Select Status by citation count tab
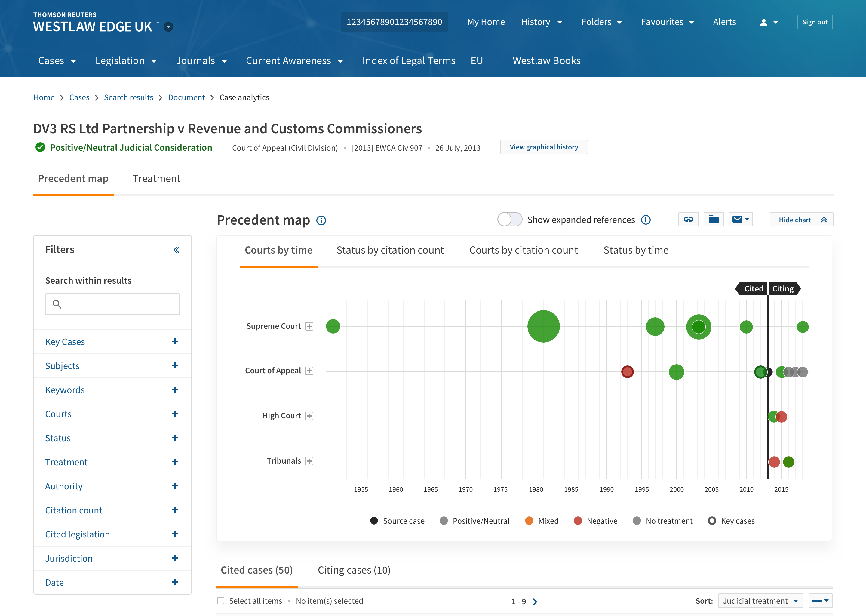Screen dimensions: 866x616 [390, 250]
